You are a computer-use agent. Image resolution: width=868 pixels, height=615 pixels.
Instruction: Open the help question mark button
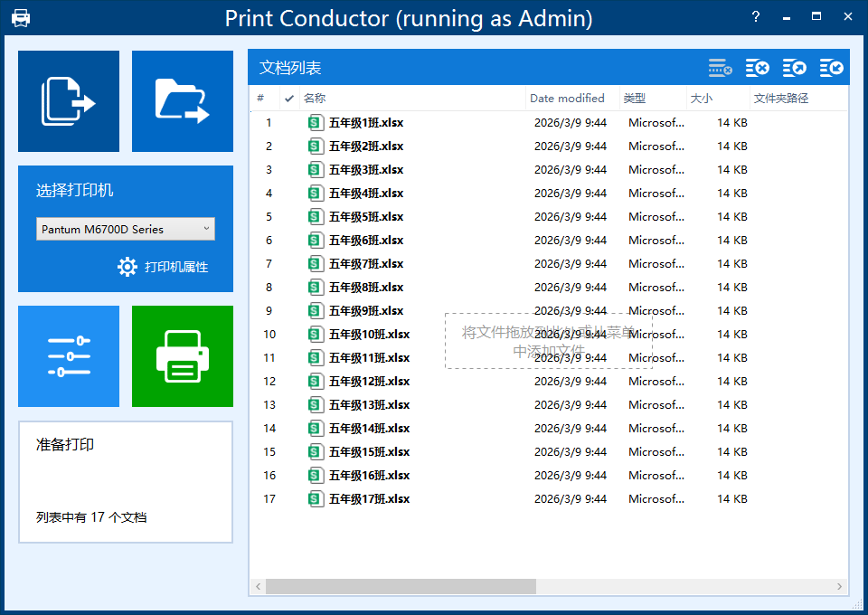point(755,17)
